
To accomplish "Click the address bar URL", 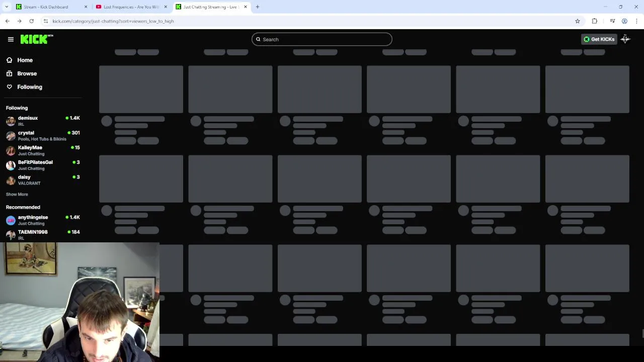I will (113, 21).
